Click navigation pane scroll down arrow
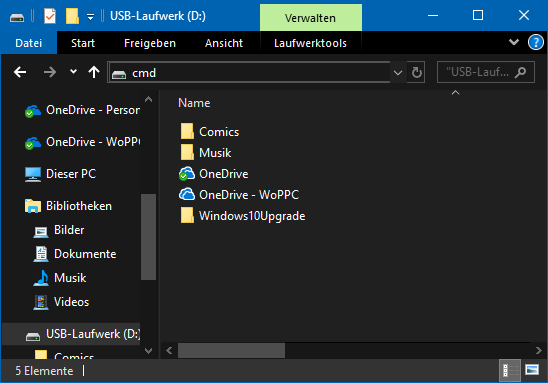548x383 pixels. (149, 351)
